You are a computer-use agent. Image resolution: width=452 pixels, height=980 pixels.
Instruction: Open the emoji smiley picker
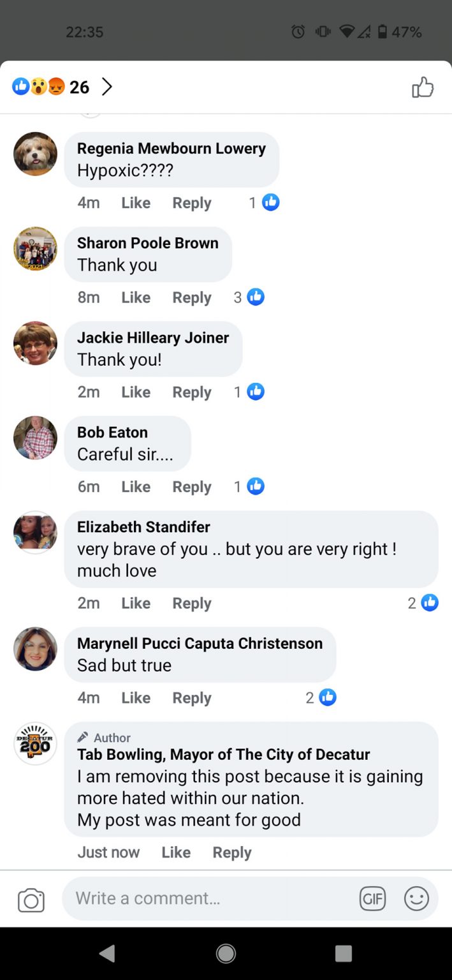(x=416, y=899)
